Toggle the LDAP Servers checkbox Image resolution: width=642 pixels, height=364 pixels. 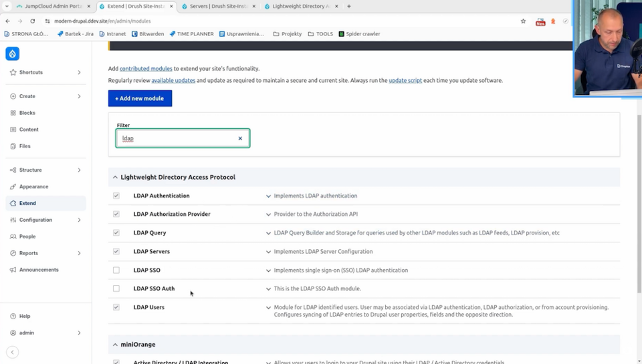tap(116, 252)
